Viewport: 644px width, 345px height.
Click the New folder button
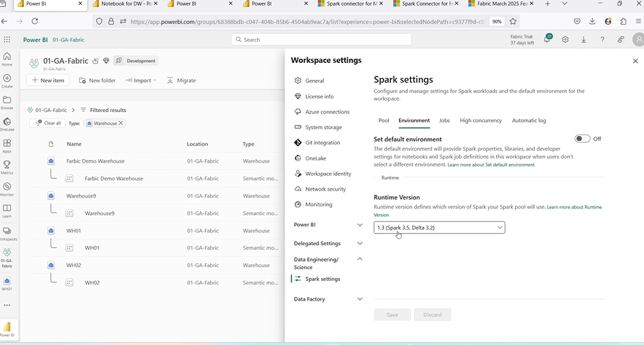[97, 80]
